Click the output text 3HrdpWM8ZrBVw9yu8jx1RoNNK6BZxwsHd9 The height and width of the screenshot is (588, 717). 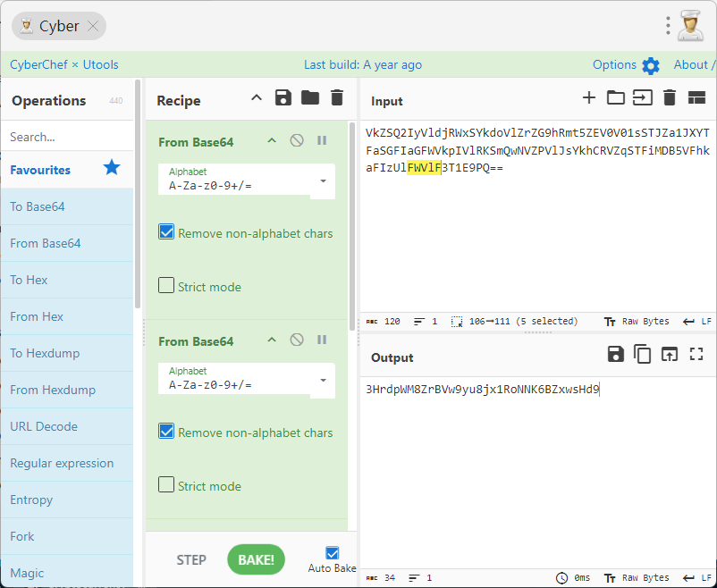[x=483, y=390]
